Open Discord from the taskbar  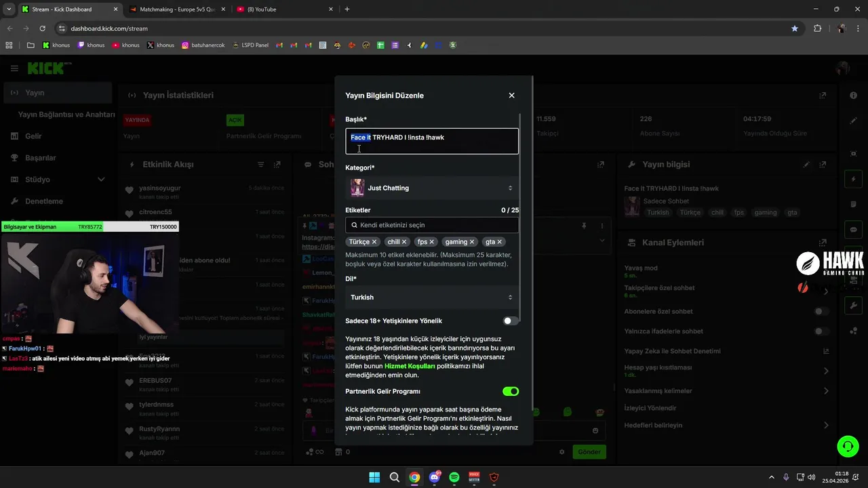[435, 477]
